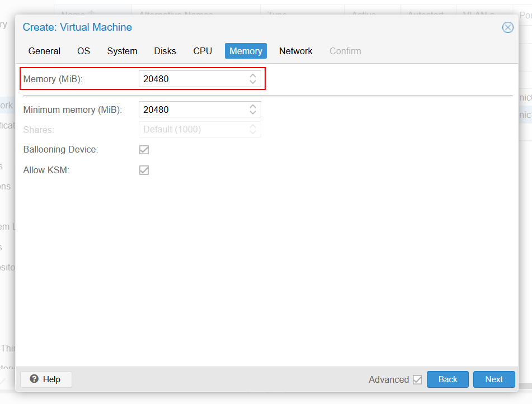
Task: Switch to the Disks tab
Action: 165,51
